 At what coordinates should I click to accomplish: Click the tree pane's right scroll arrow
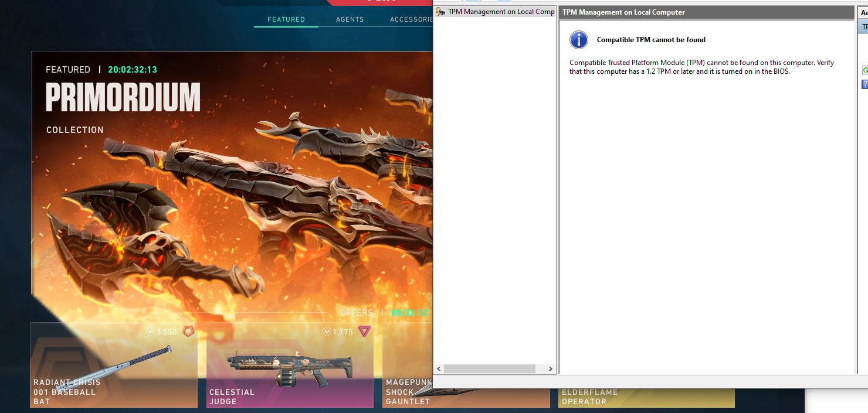[x=550, y=369]
